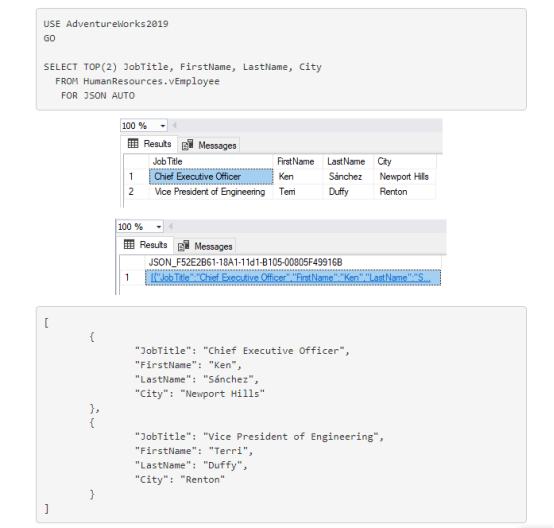This screenshot has height=528, width=554.
Task: Click the Results grid icon in lower pane
Action: (x=129, y=244)
